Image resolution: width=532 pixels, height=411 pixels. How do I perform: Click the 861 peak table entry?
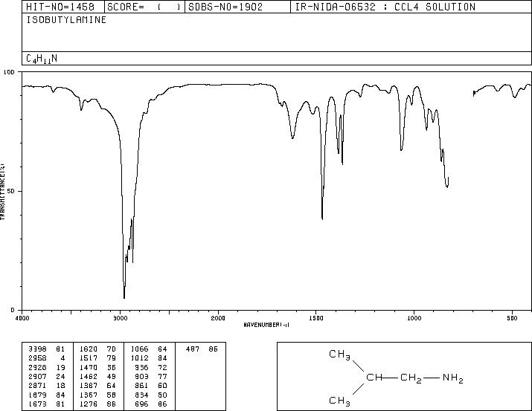pyautogui.click(x=151, y=386)
